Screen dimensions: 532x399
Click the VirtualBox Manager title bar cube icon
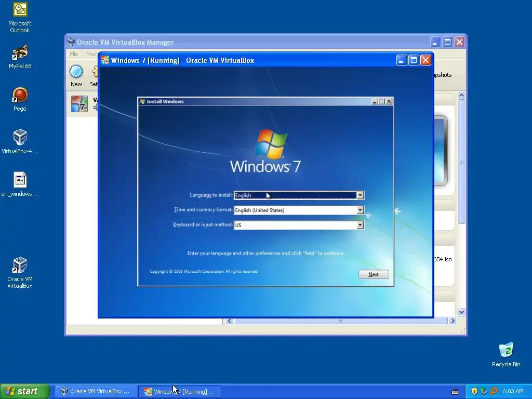(71, 42)
